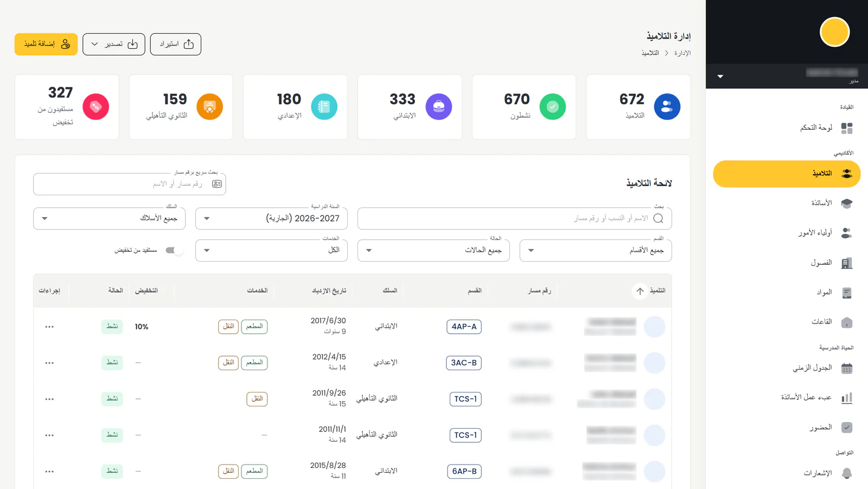Click the subjects (المواد) sidebar icon
Screen dimensions: 868x489
847,293
